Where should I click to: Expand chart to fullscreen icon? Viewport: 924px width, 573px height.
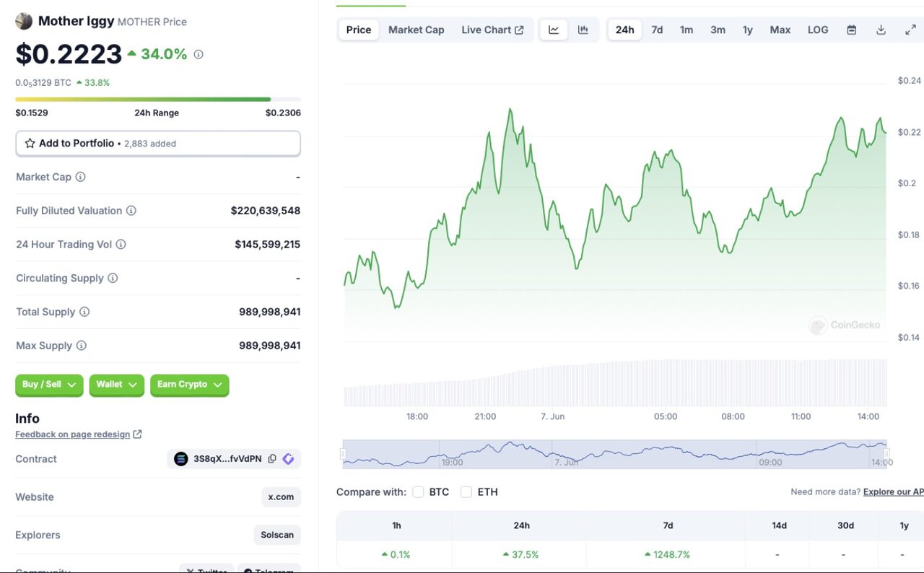910,30
